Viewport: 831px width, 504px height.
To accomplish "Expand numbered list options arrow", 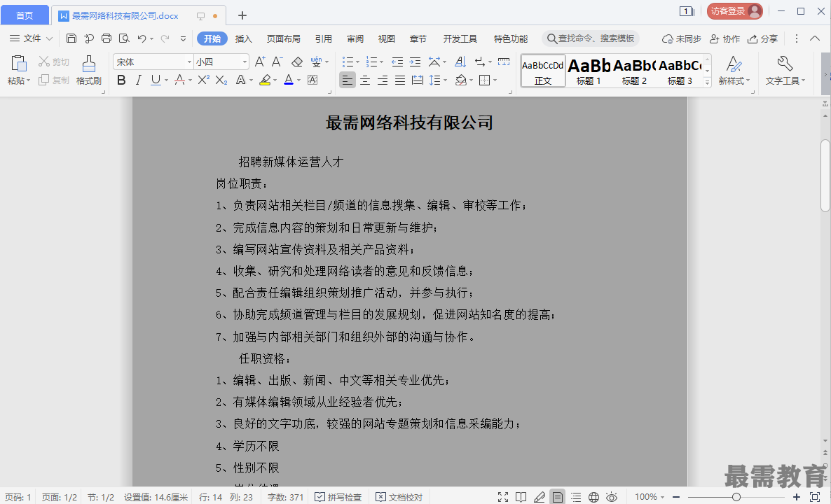I will 382,62.
